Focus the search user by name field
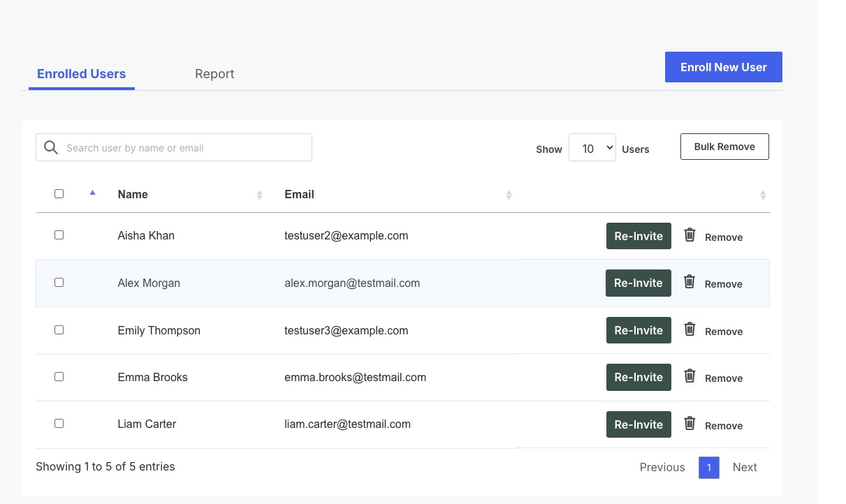Viewport: 846px width, 504px height. [174, 147]
